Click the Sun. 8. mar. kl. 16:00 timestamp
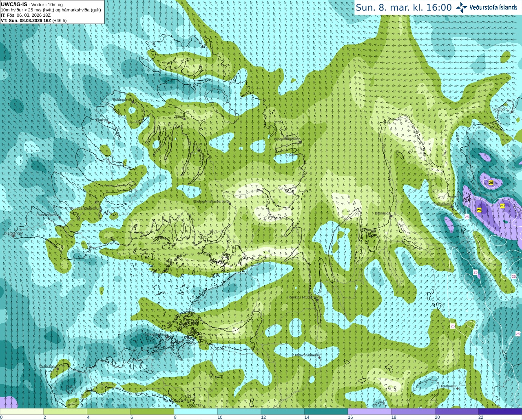Screen dimensions: 522x420 click(404, 7)
